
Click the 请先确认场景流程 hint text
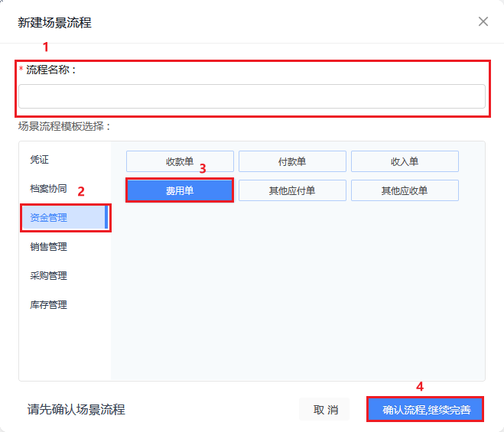(76, 410)
